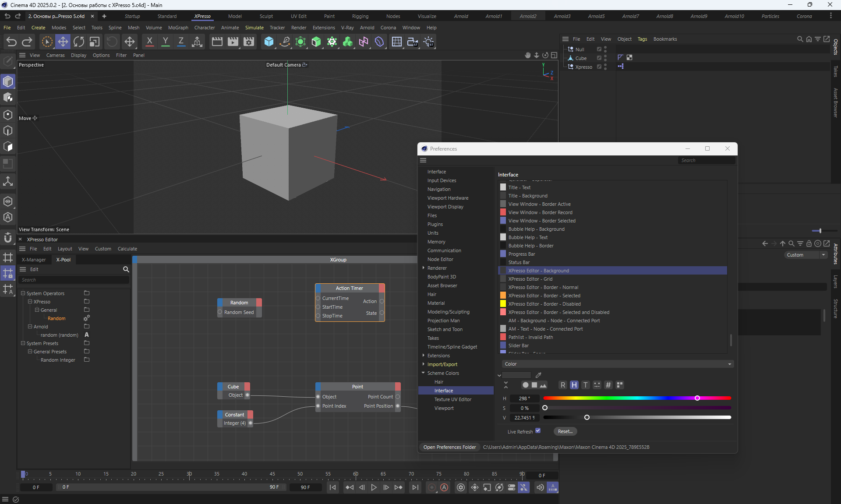The width and height of the screenshot is (841, 504).
Task: Click the Cube primitive icon in toolbar
Action: pos(269,42)
